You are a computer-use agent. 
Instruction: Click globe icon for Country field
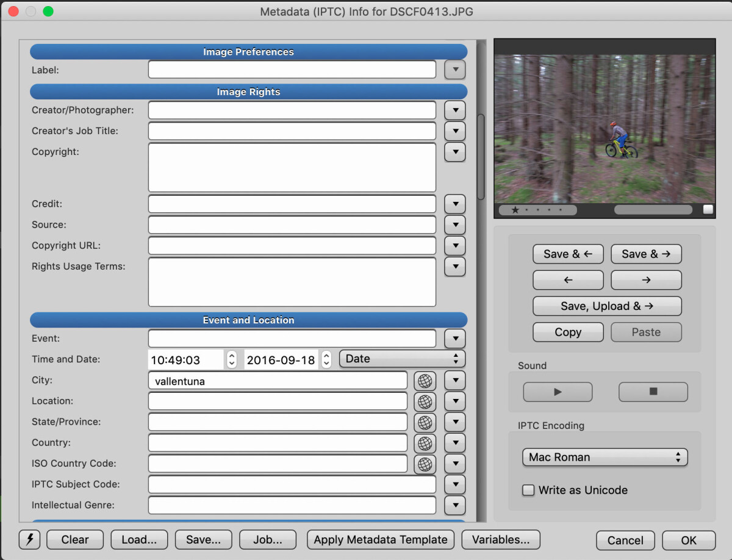[425, 443]
